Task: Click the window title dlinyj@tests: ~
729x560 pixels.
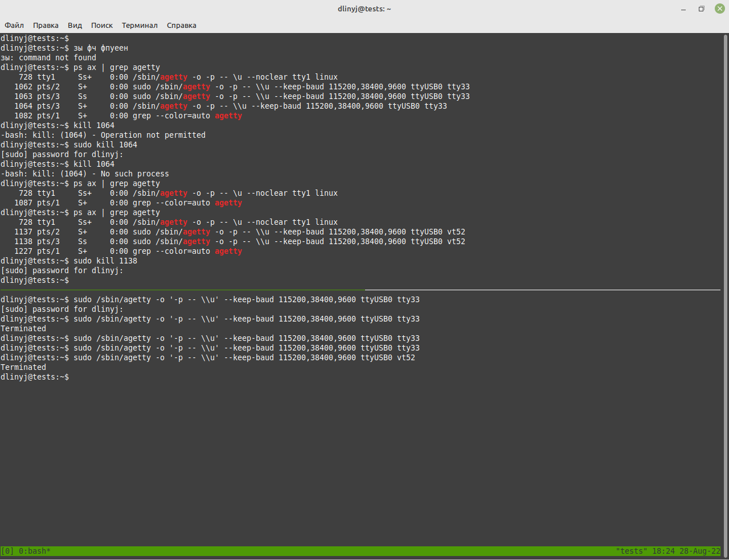Action: click(x=364, y=9)
